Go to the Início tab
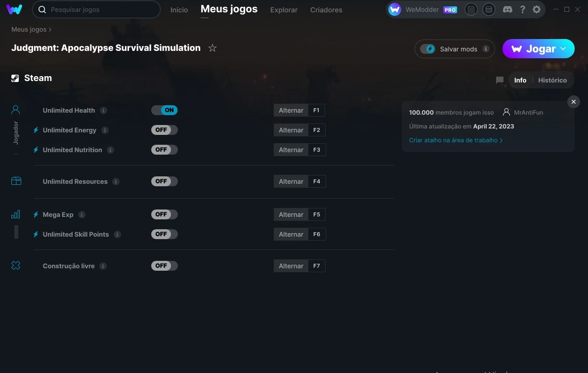This screenshot has width=588, height=373. [x=179, y=10]
